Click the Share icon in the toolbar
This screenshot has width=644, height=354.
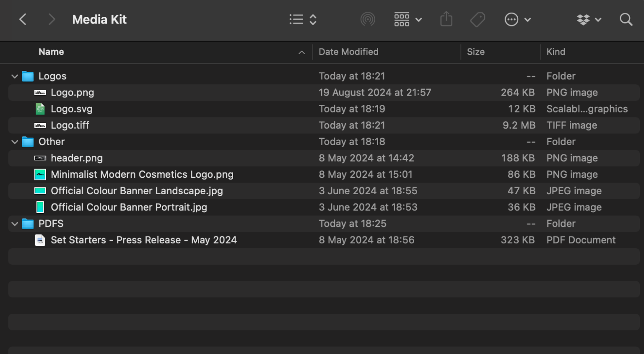click(446, 19)
